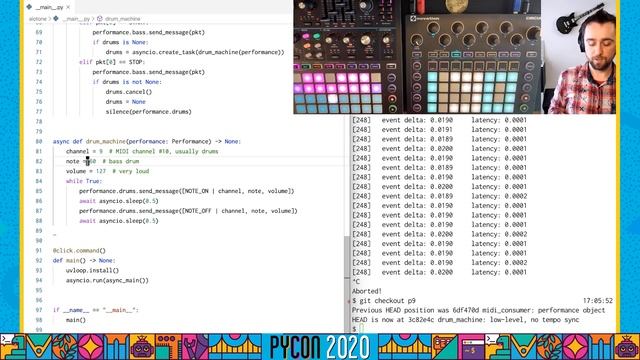The height and width of the screenshot is (360, 640).
Task: Click the 'asyncio.run(async_main())' line
Action: [107, 280]
